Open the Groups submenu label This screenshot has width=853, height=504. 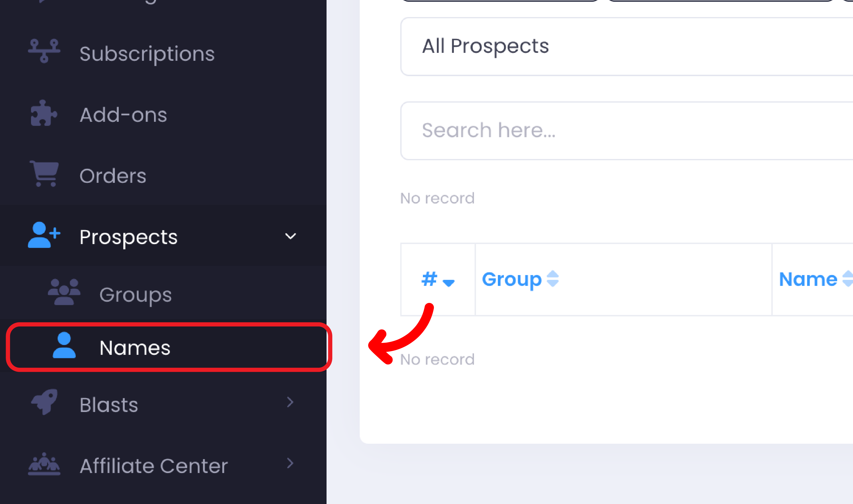click(x=136, y=295)
